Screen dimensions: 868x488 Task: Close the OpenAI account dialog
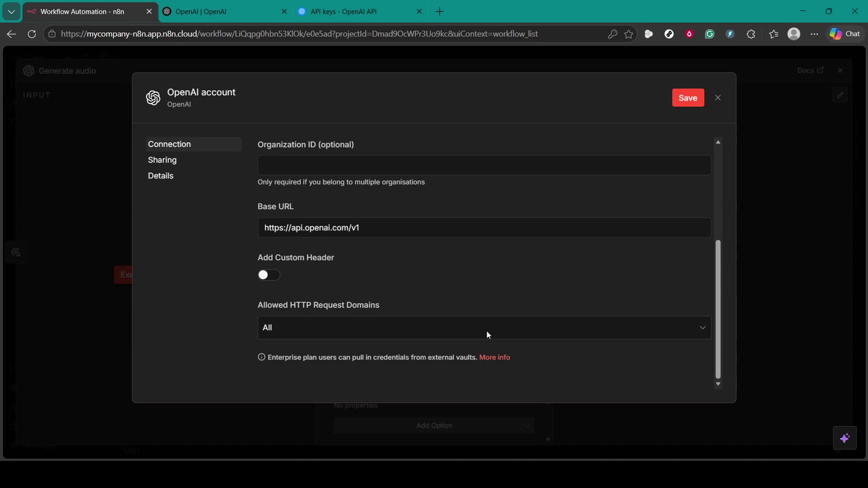(718, 98)
